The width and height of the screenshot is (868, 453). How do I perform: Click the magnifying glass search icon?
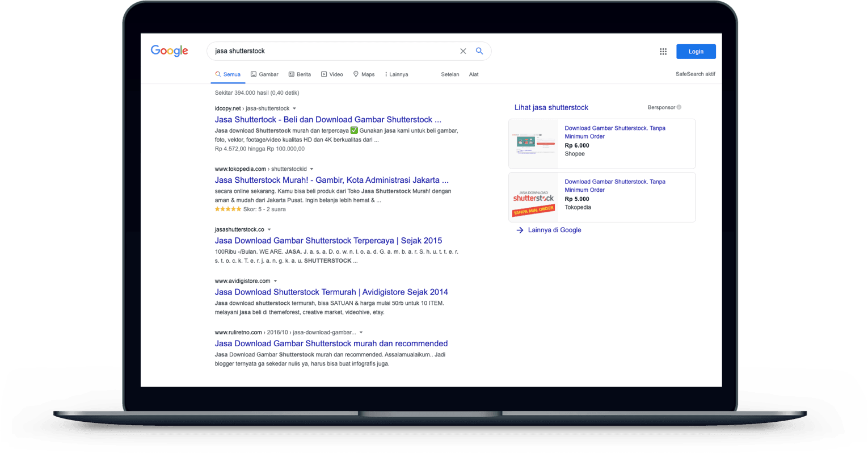(x=479, y=51)
